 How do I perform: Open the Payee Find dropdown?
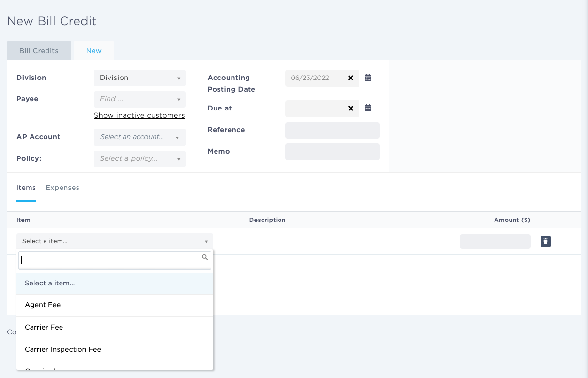tap(139, 99)
